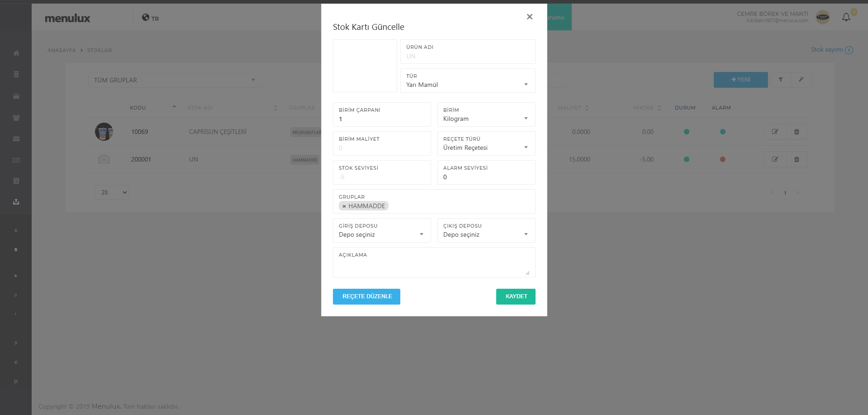Click the GRUPLAR tag field

coord(434,201)
